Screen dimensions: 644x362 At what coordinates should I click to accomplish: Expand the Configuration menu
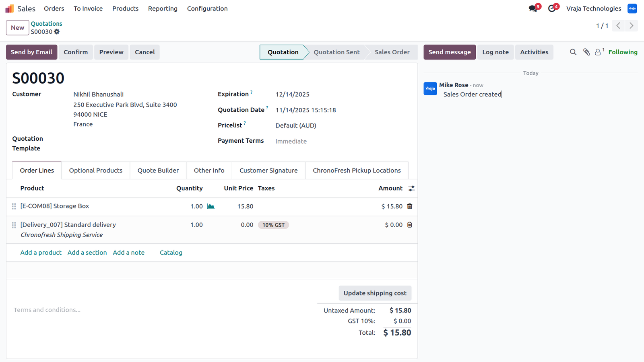[207, 8]
